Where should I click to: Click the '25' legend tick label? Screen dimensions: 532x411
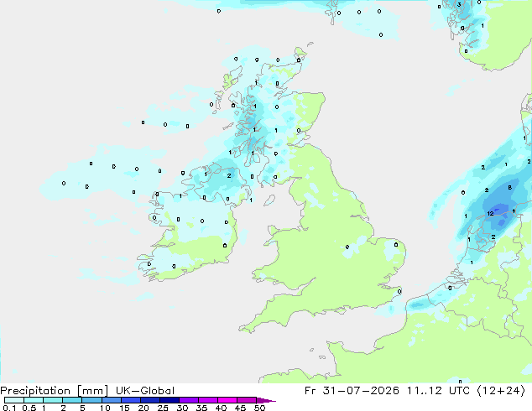pos(163,408)
